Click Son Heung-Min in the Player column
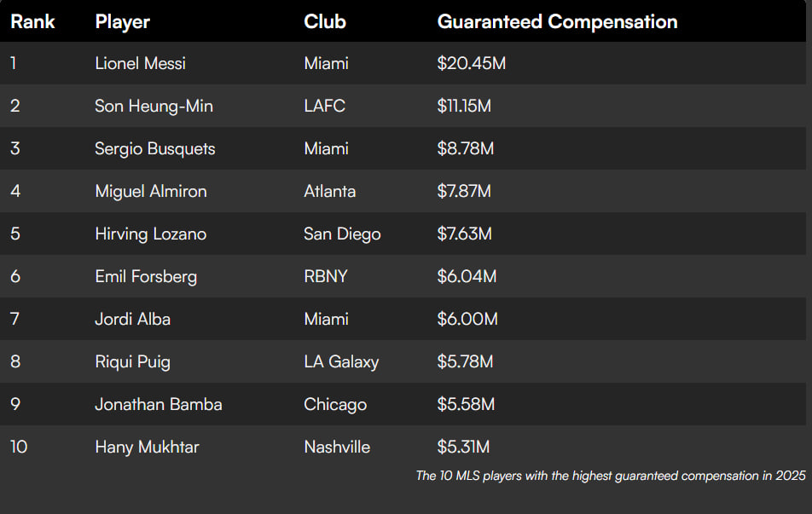 click(x=154, y=107)
